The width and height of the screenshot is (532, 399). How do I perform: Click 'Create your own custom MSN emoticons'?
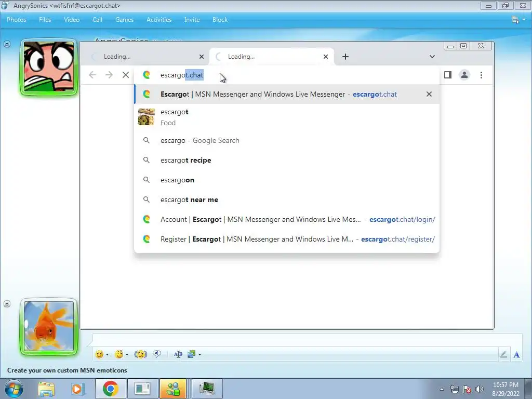[67, 370]
